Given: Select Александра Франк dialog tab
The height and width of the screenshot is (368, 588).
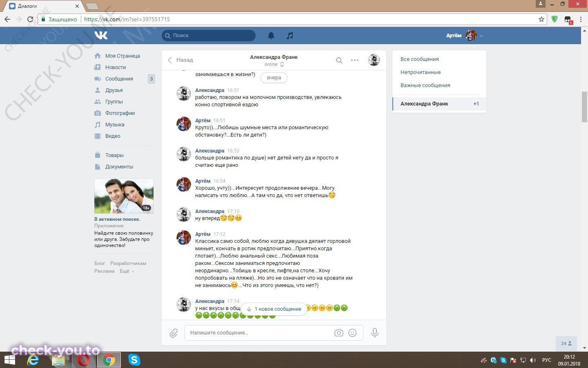Looking at the screenshot, I should [439, 104].
